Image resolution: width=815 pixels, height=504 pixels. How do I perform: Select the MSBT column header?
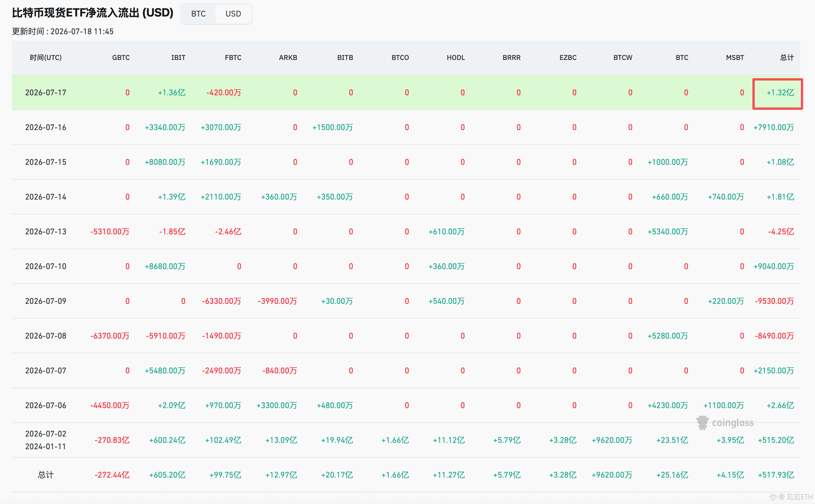(735, 58)
